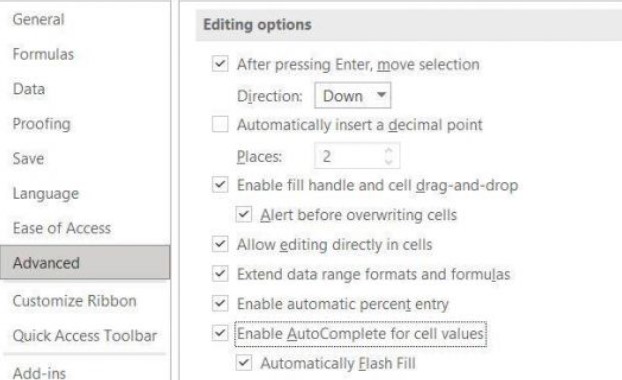Disable Enable AutoComplete for cell values

[x=220, y=333]
